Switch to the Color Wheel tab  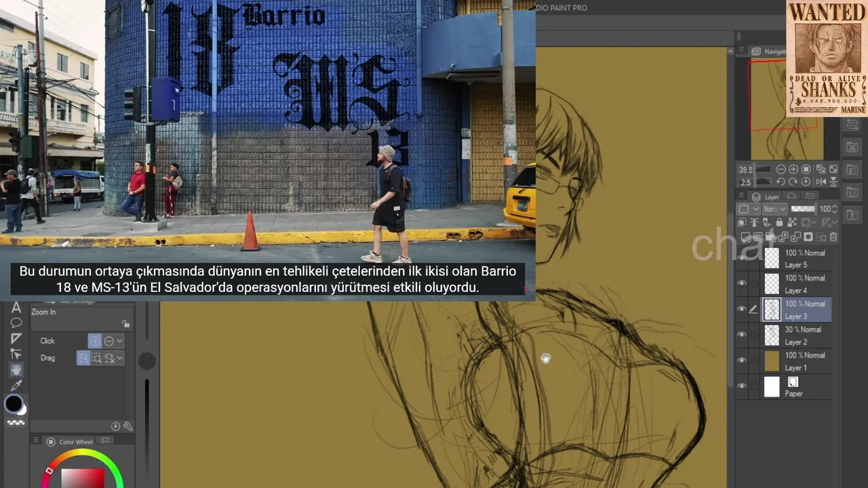(71, 442)
